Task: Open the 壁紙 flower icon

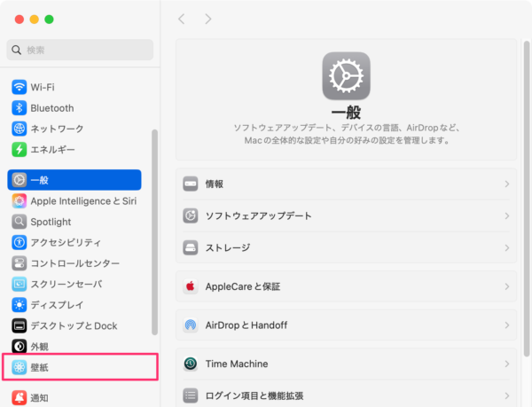Action: coord(19,367)
